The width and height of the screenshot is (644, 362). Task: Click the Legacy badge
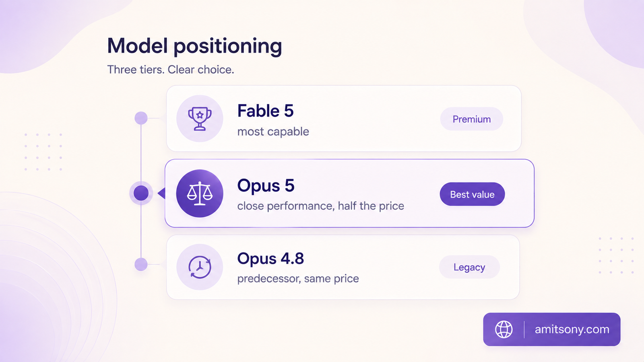tap(469, 267)
